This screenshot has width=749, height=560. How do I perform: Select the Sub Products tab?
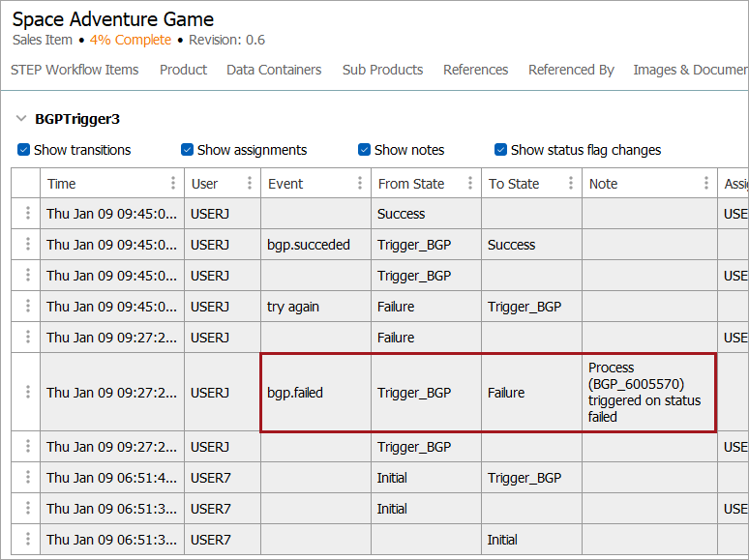click(382, 70)
